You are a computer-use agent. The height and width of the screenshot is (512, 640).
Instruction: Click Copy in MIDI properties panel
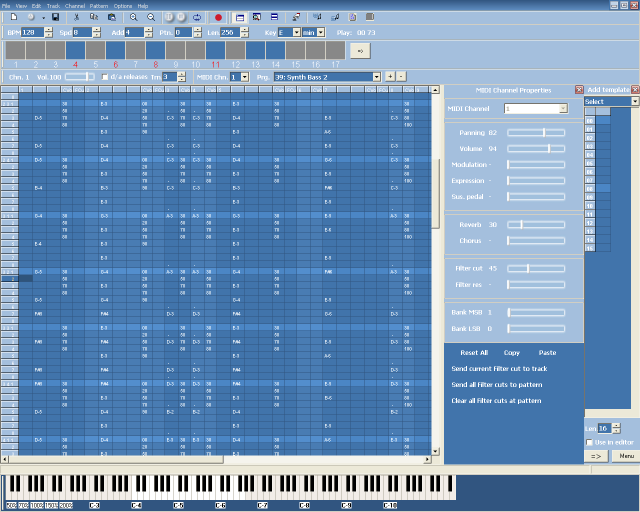[x=511, y=353]
